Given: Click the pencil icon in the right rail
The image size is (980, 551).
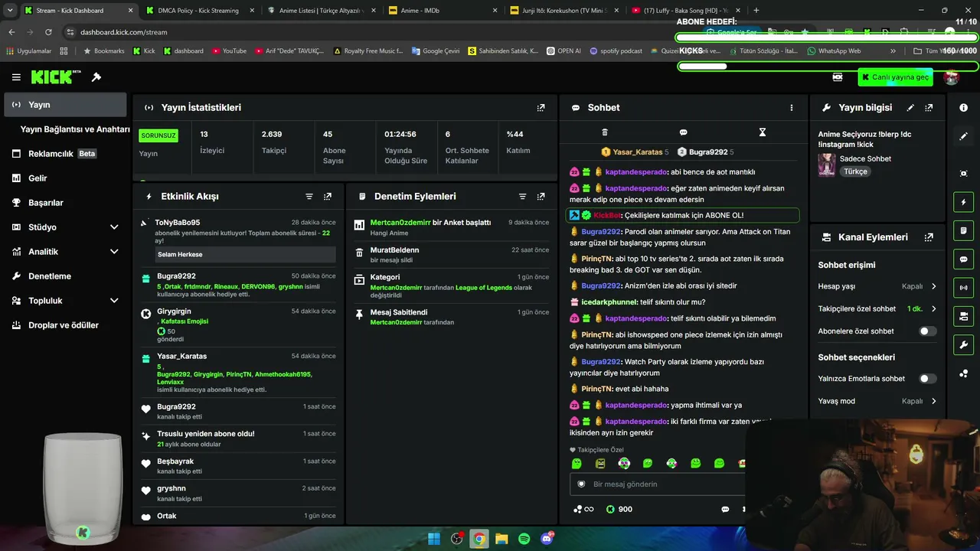Looking at the screenshot, I should coord(963,136).
